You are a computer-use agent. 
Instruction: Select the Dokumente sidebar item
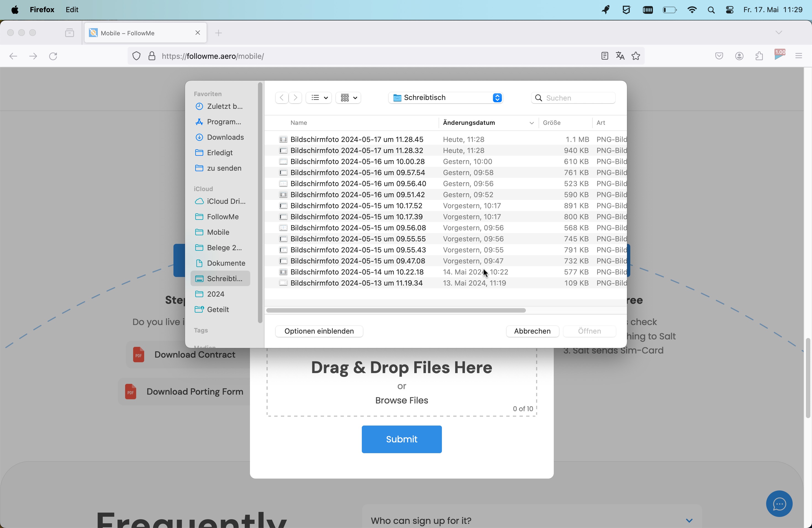220,263
